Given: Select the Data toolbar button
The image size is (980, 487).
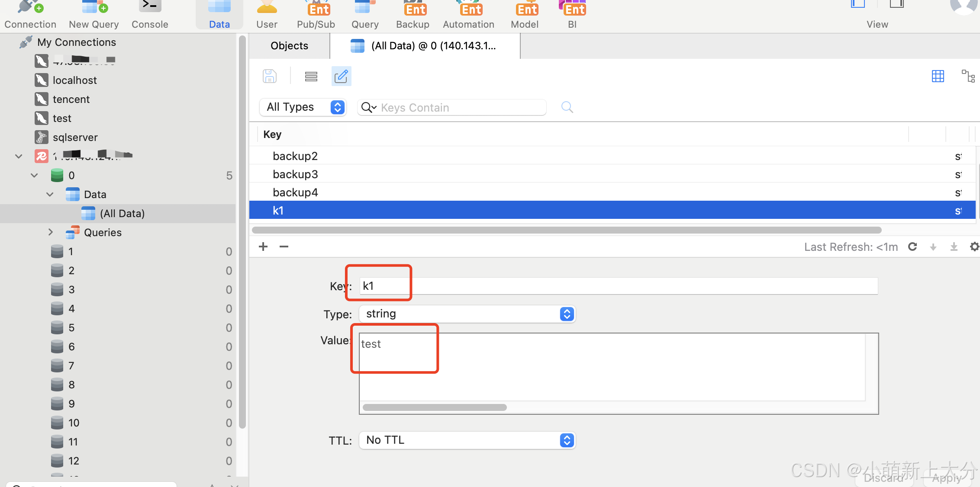Looking at the screenshot, I should click(x=219, y=15).
